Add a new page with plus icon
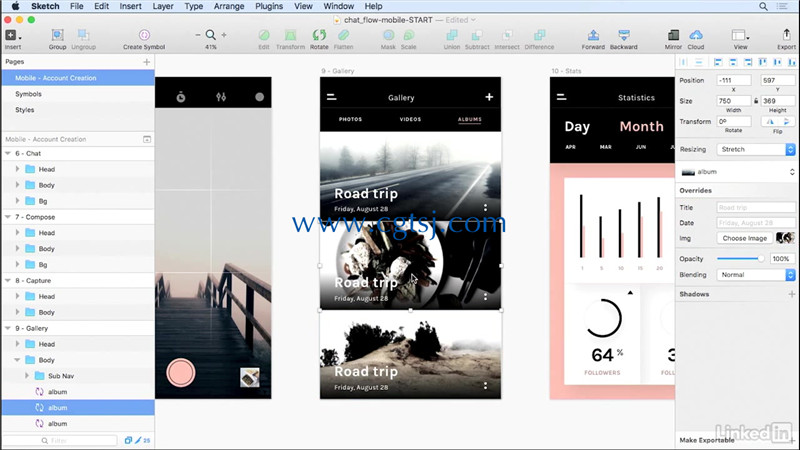The width and height of the screenshot is (800, 450). pyautogui.click(x=147, y=62)
